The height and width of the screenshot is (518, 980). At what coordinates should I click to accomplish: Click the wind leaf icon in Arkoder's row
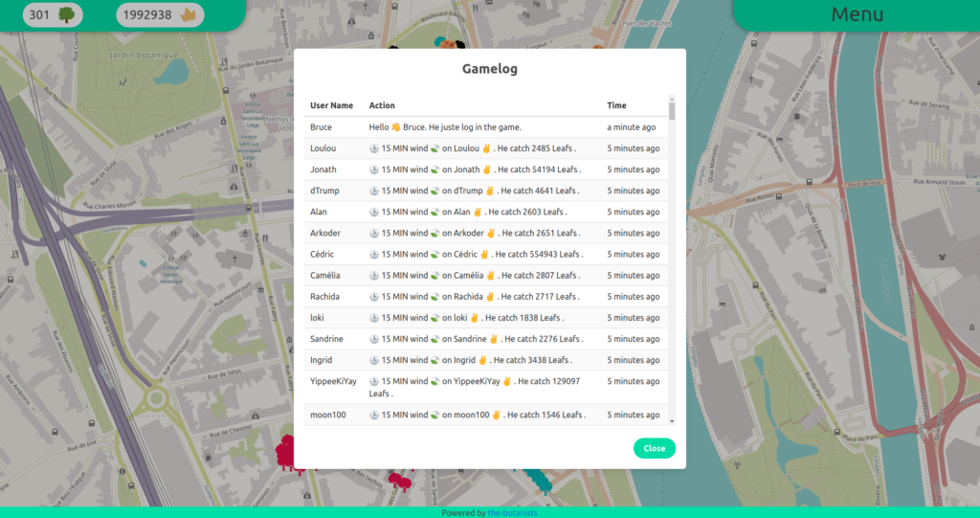(x=435, y=233)
